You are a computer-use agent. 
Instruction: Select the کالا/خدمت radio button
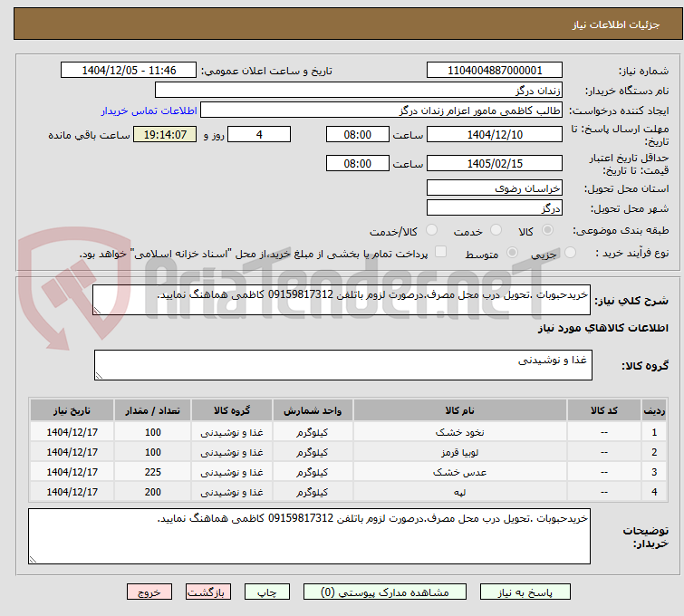(x=431, y=230)
